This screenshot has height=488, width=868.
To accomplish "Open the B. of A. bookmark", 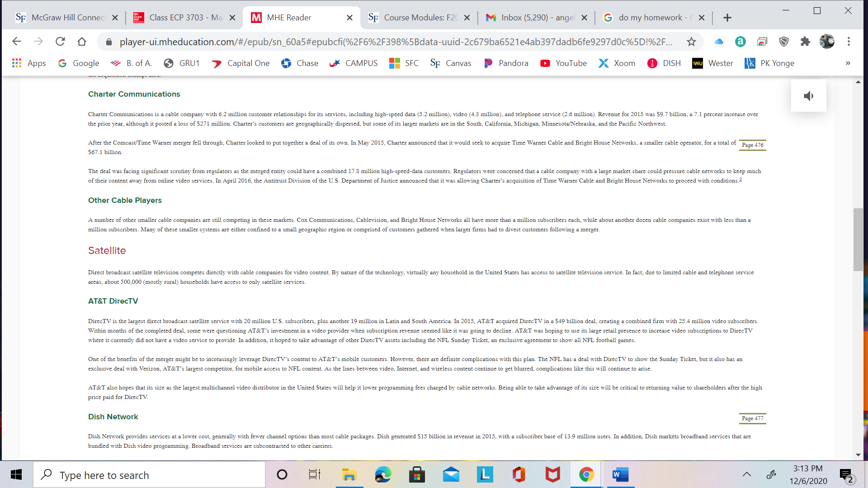I will [131, 63].
